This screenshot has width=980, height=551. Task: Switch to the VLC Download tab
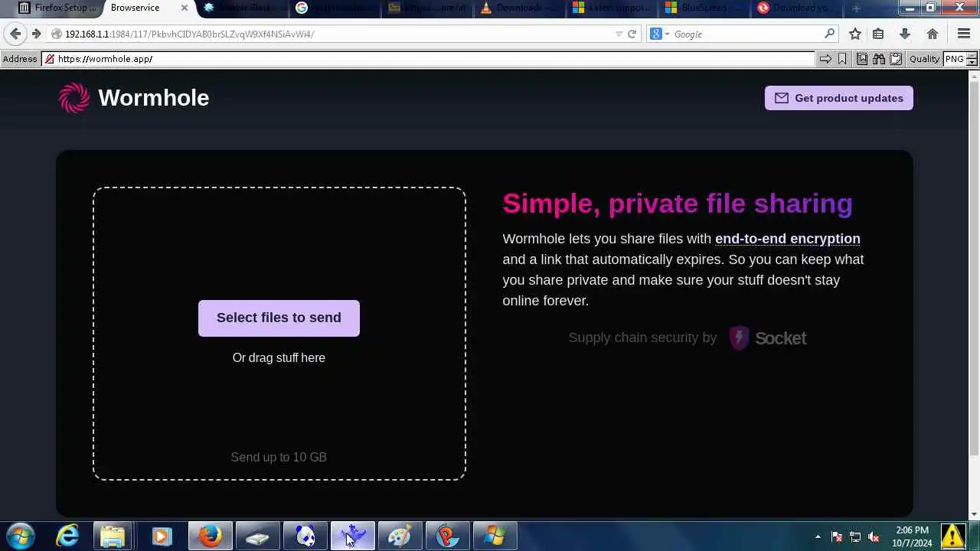point(518,8)
